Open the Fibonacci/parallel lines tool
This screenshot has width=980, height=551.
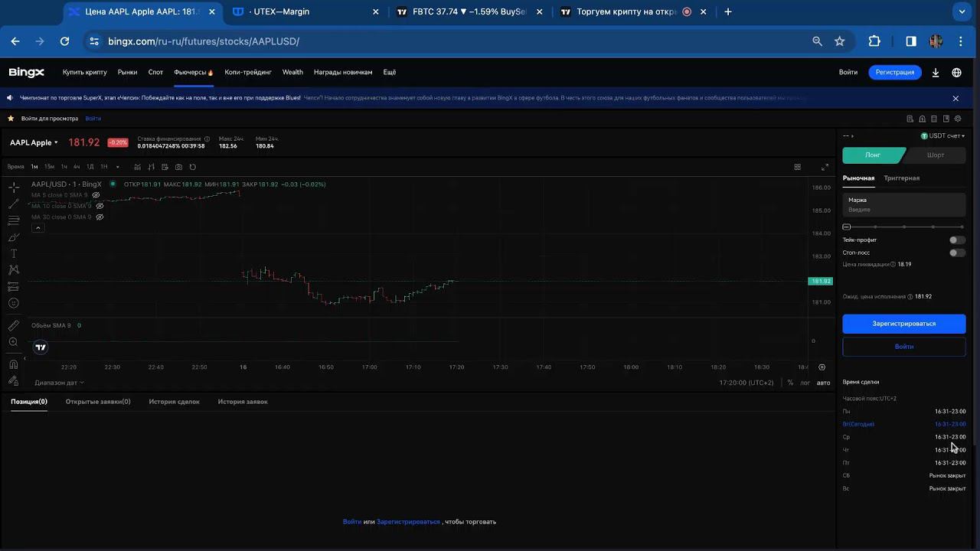coord(14,220)
